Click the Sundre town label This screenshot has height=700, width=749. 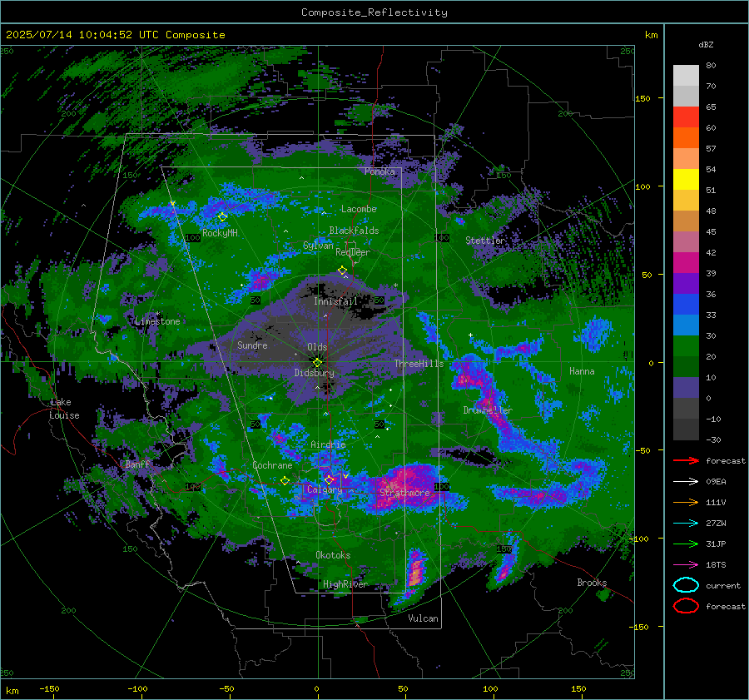point(252,345)
